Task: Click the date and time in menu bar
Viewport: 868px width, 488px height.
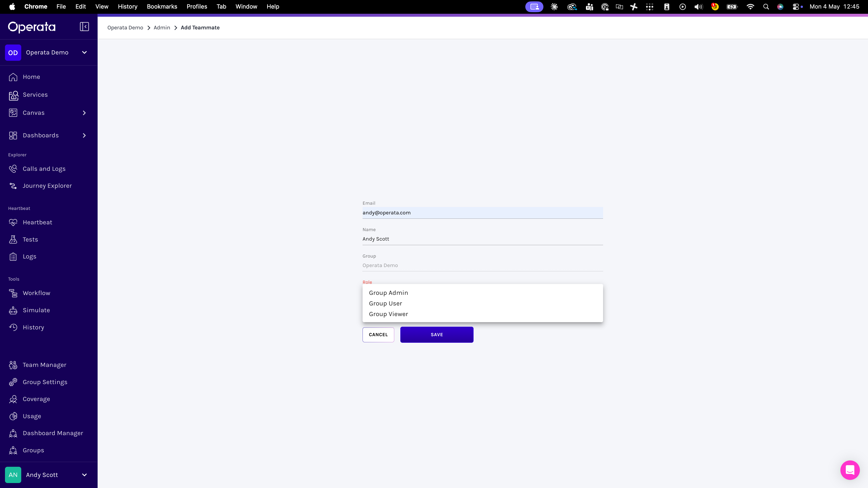Action: click(834, 7)
